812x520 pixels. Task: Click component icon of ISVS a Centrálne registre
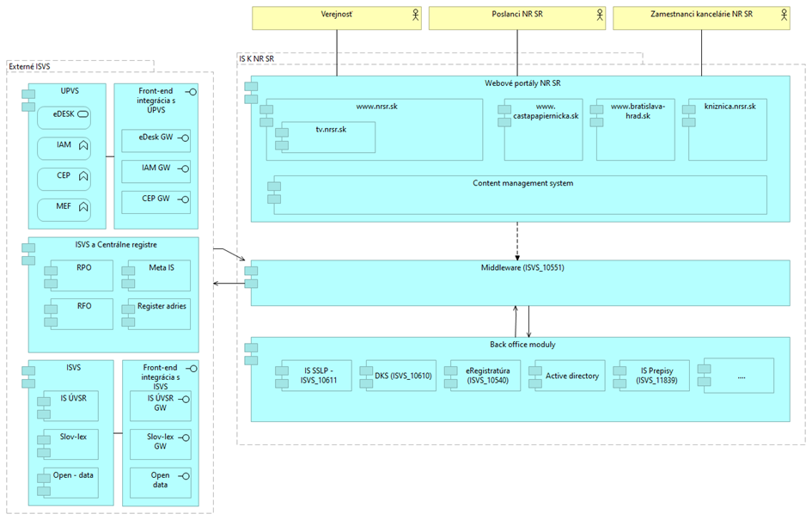28,254
